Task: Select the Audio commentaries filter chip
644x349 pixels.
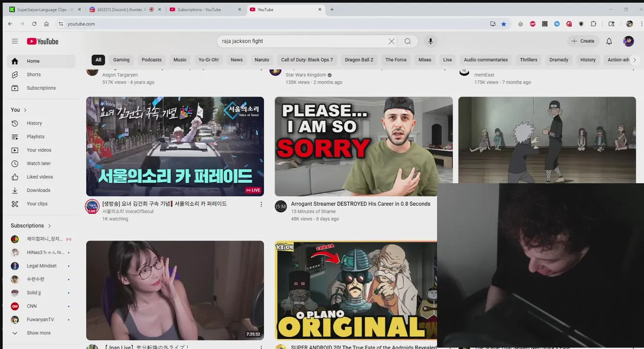Action: pyautogui.click(x=486, y=60)
